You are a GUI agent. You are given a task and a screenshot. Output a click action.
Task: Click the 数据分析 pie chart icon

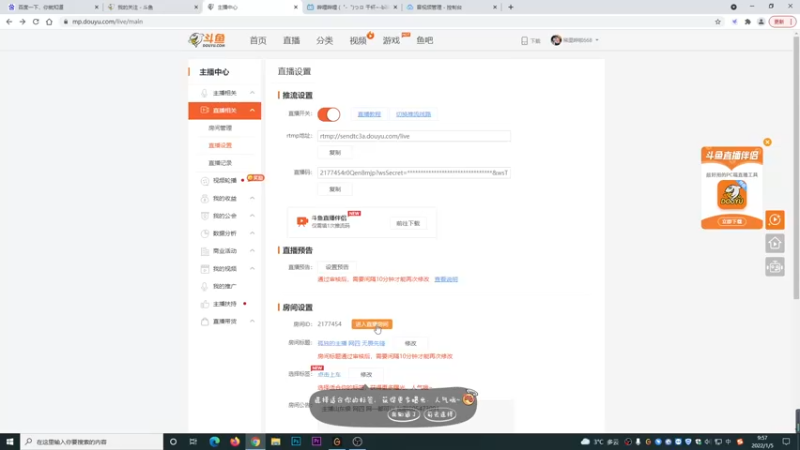pos(205,233)
